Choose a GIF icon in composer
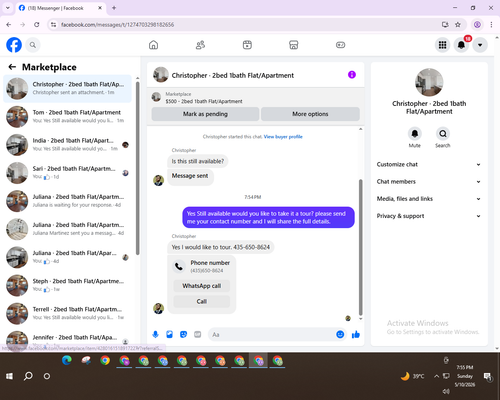Viewport: 500px width, 400px height. (x=198, y=334)
